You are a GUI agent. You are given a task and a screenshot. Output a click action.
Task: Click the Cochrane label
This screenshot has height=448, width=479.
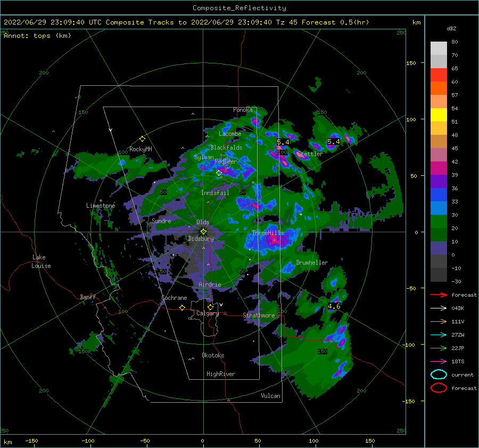[x=174, y=298]
